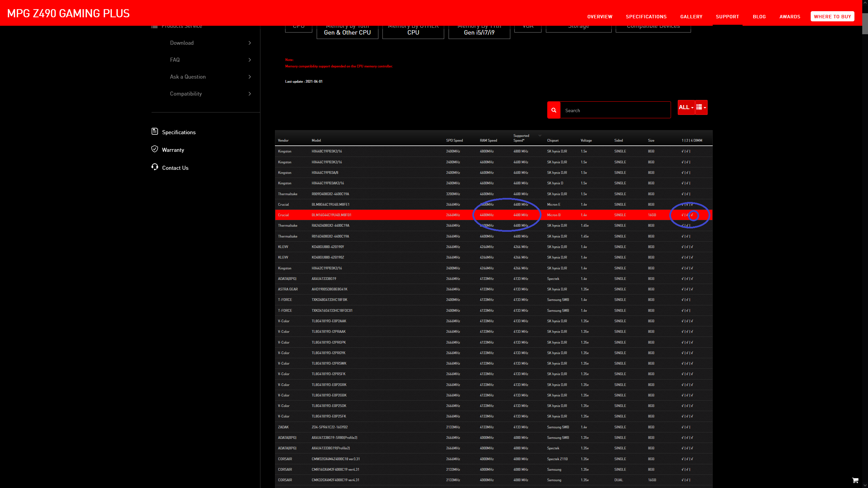Sort by the SPD Speed column header
The width and height of the screenshot is (868, 488).
pyautogui.click(x=454, y=140)
